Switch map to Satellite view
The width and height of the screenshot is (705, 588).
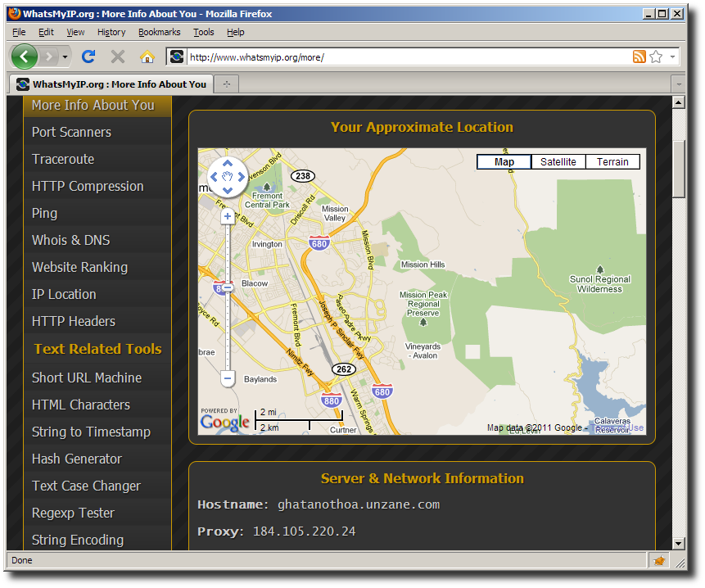558,161
